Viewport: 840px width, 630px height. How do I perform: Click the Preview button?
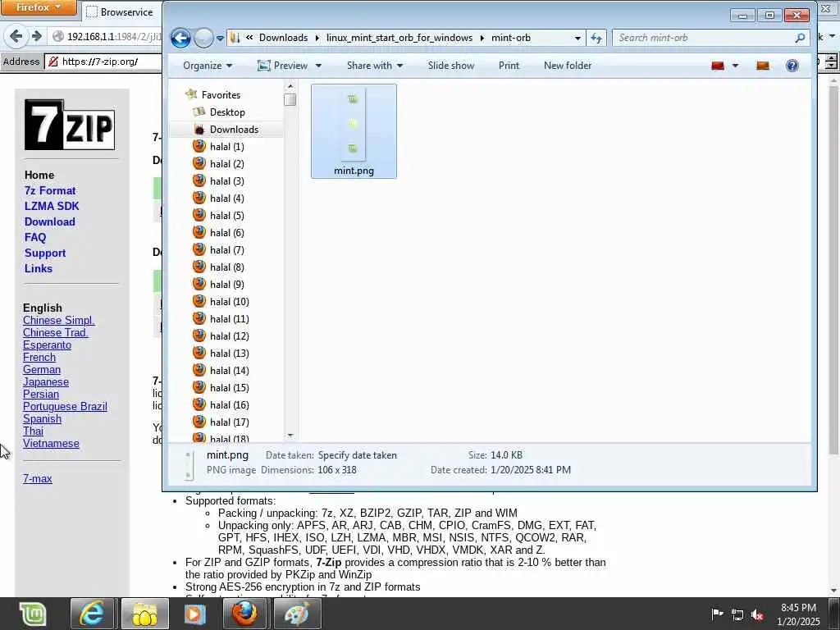282,66
